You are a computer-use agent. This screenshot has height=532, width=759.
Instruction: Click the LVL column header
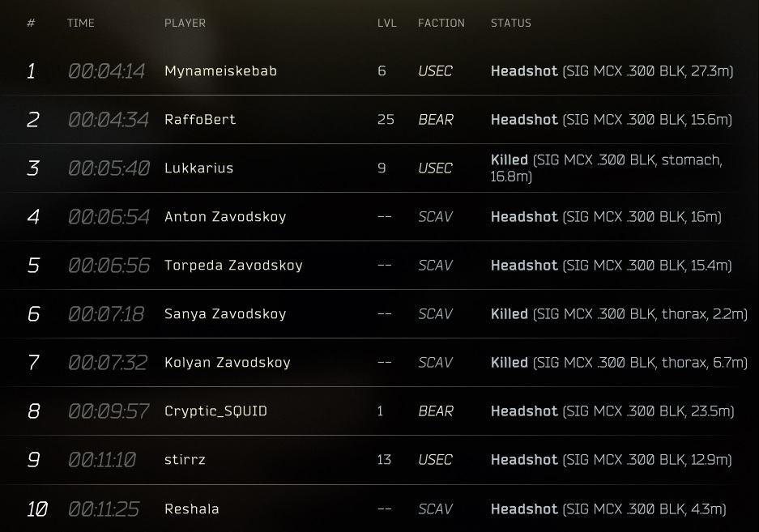tap(386, 23)
